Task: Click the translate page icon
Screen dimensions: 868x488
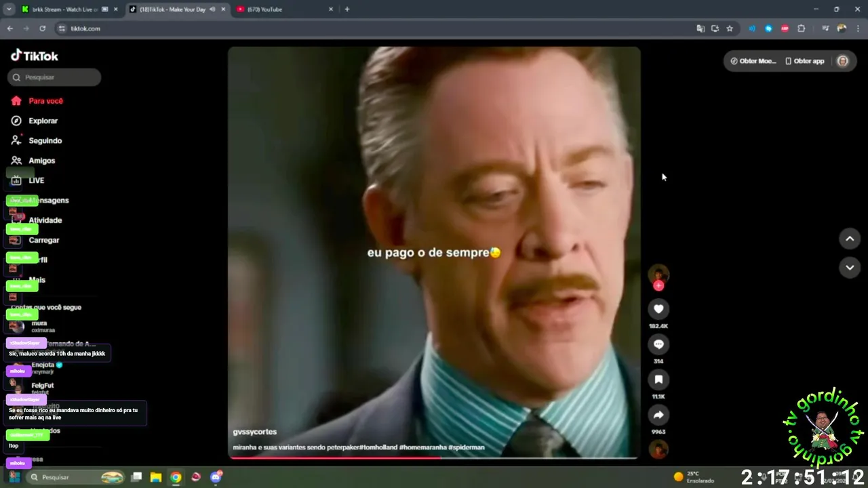Action: pyautogui.click(x=701, y=28)
